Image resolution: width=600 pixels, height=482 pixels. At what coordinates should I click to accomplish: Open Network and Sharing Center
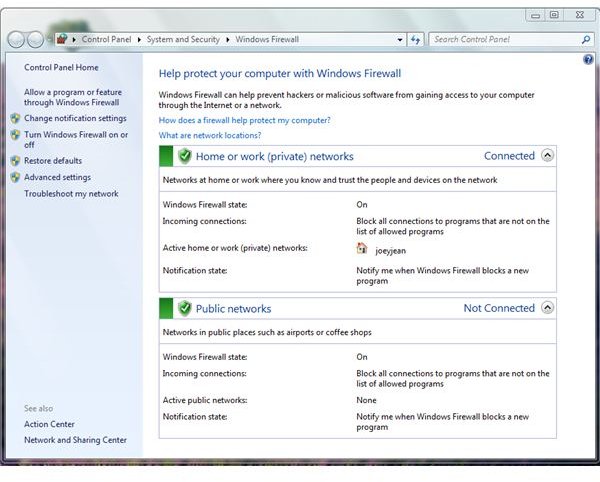(75, 440)
